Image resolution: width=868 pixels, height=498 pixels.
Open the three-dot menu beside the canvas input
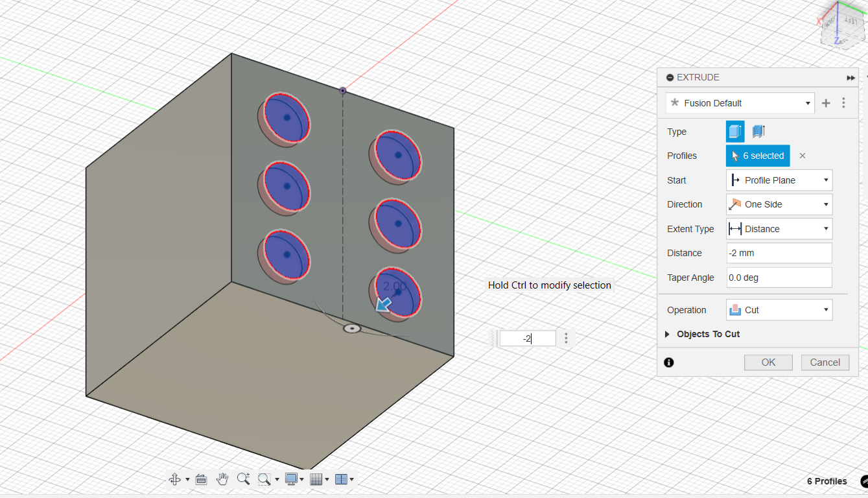click(566, 338)
